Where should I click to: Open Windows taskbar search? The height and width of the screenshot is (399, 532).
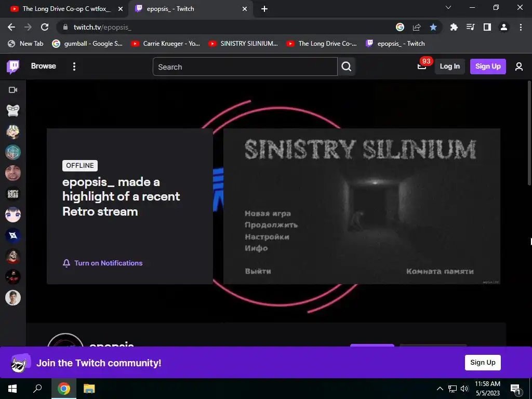(37, 389)
